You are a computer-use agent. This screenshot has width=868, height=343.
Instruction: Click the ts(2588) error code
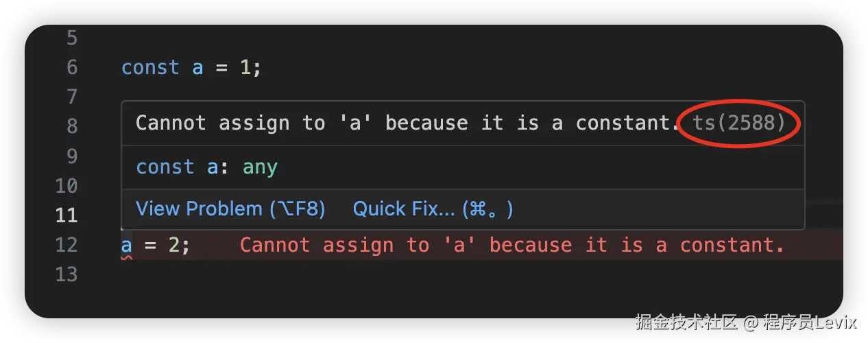738,123
